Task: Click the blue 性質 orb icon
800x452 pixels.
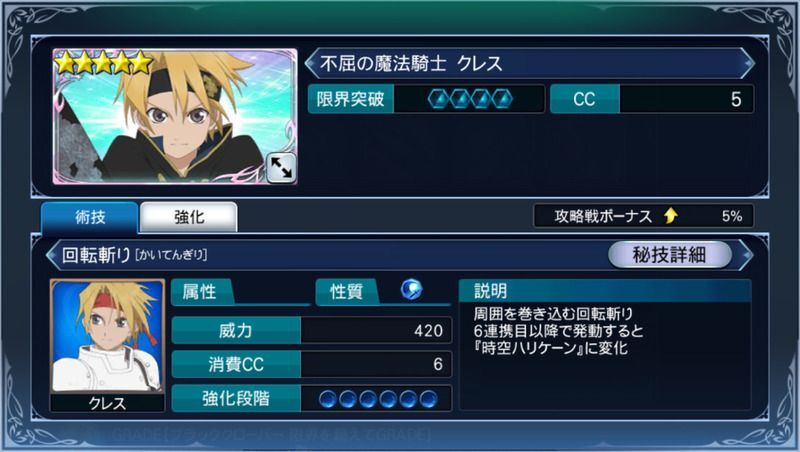Action: click(x=411, y=290)
